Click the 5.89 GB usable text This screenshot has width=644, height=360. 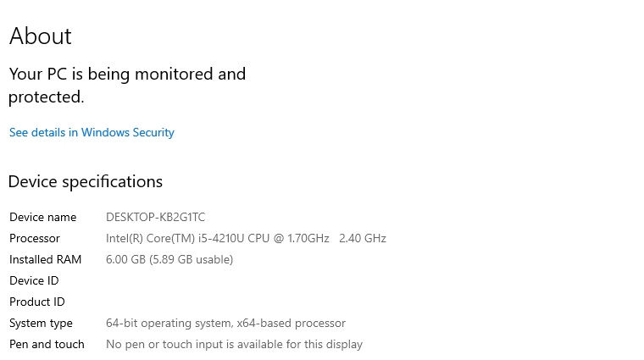coord(192,259)
